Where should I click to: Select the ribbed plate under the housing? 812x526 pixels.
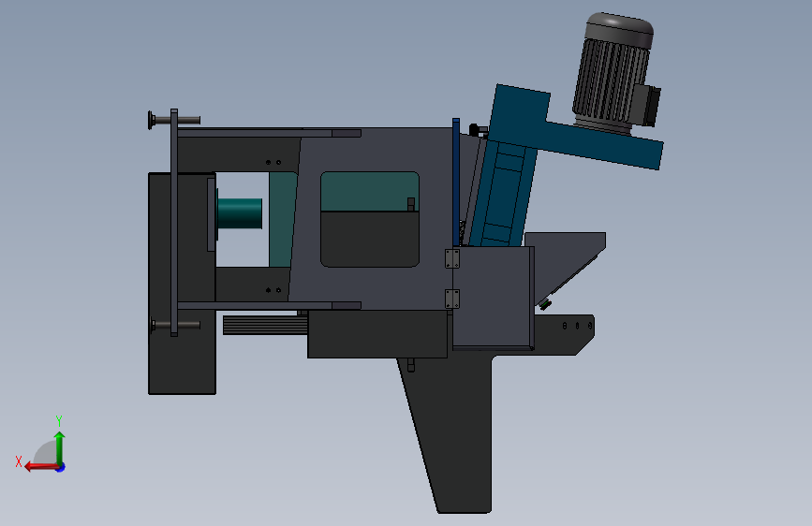[265, 326]
